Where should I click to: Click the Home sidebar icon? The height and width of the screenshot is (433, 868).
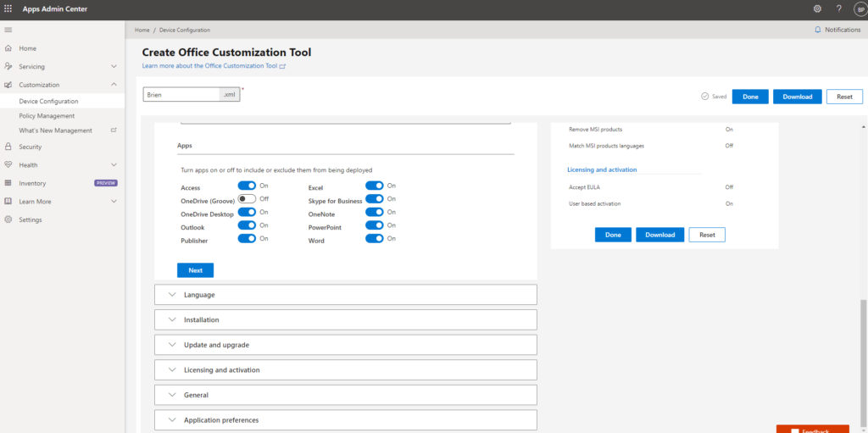tap(8, 49)
